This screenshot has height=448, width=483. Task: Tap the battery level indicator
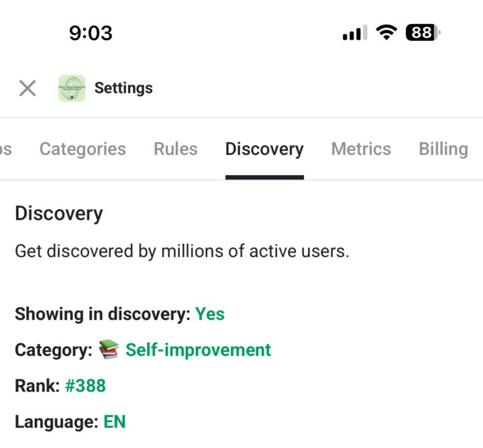tap(423, 32)
